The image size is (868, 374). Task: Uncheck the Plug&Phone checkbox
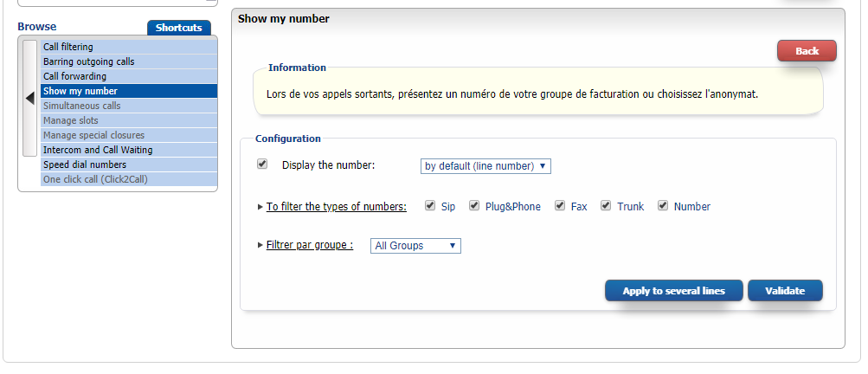click(474, 206)
